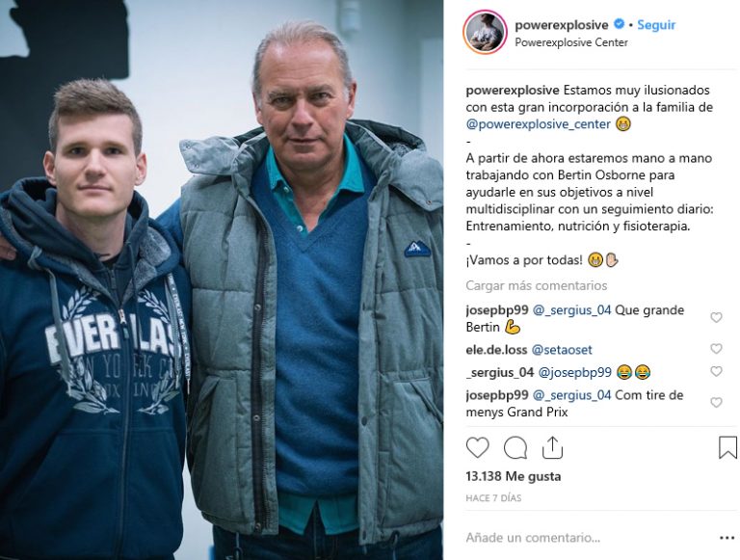
Task: Open the powerexplosive profile picture
Action: pos(486,32)
